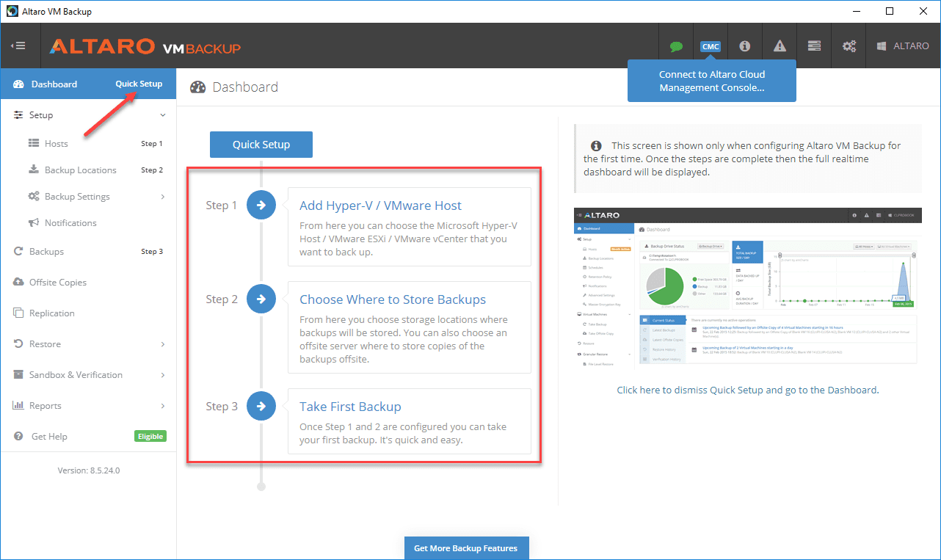Click the Altaro app icon in the title bar

pyautogui.click(x=12, y=11)
